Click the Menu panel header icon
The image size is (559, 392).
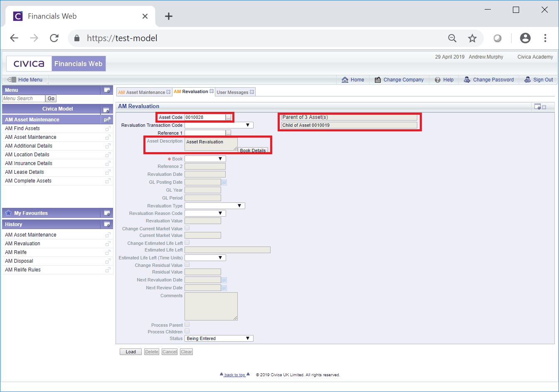click(x=107, y=90)
